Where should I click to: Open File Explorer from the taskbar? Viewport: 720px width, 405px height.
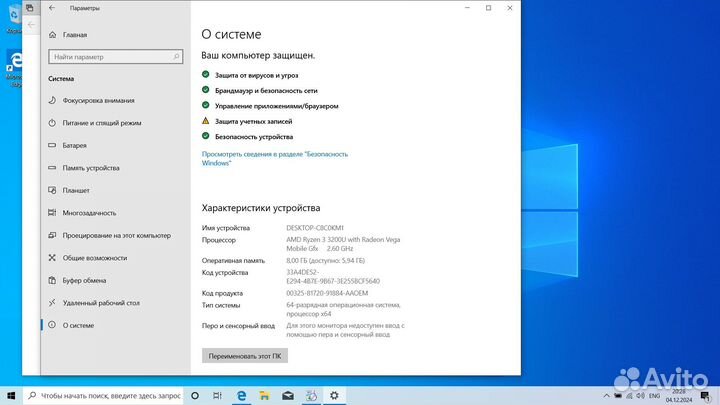coord(264,395)
